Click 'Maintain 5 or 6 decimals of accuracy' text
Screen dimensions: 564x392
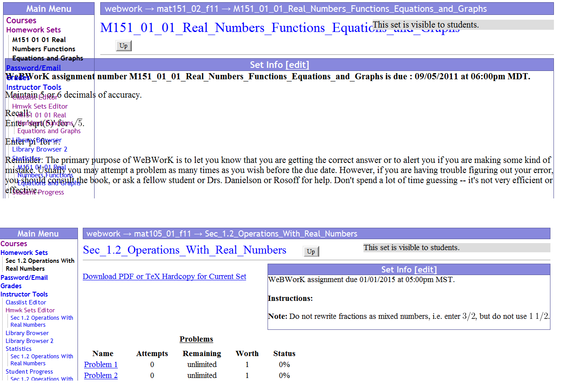(x=74, y=95)
